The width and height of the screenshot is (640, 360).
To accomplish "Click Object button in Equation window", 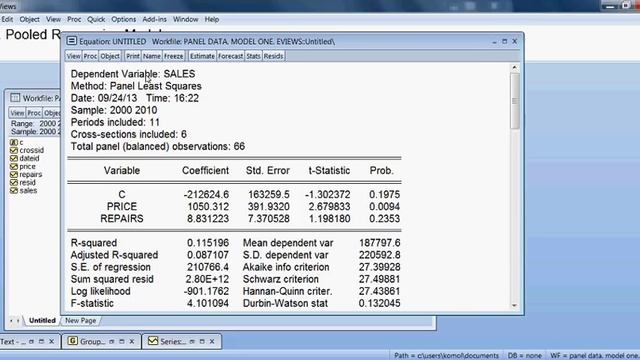I will click(110, 56).
